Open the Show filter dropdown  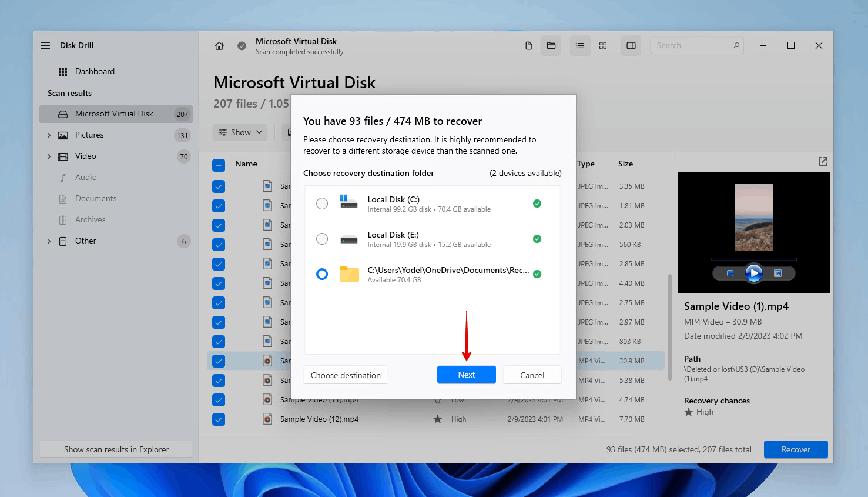click(x=240, y=132)
